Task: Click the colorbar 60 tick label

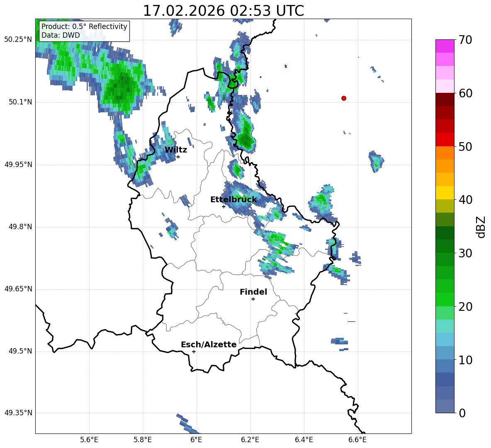Action: (x=465, y=93)
